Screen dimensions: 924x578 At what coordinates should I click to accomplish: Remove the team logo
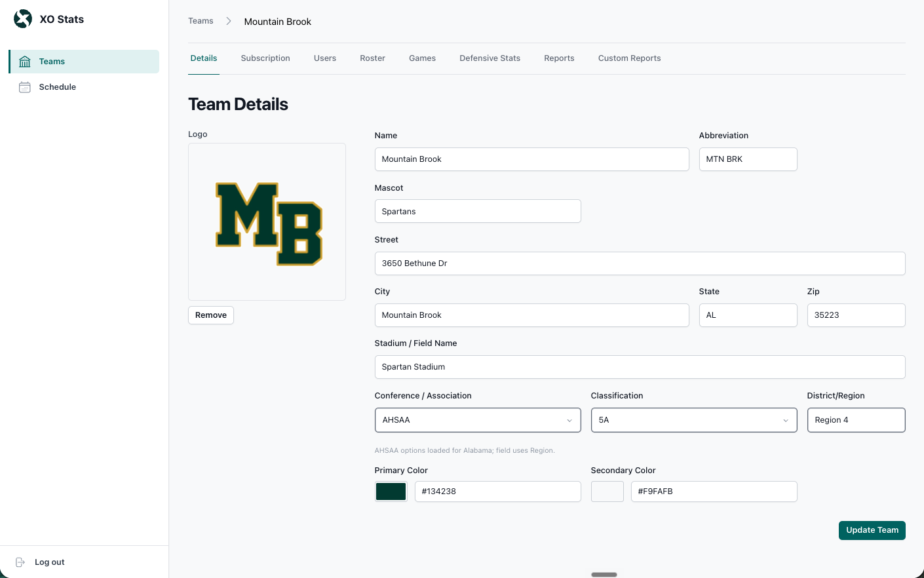pyautogui.click(x=211, y=315)
